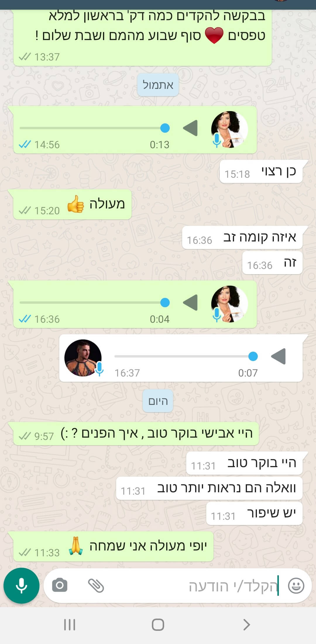The image size is (316, 644).
Task: Open the emoji picker smiley icon
Action: [296, 586]
